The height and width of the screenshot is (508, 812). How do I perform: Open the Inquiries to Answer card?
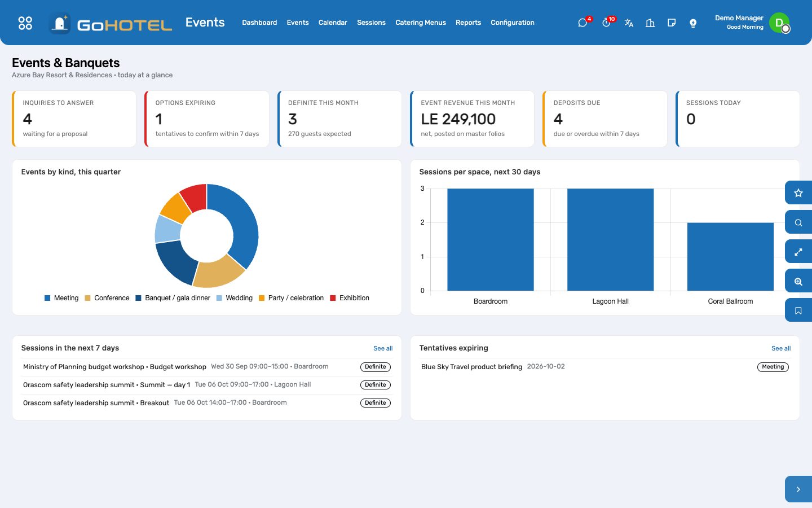pos(74,119)
